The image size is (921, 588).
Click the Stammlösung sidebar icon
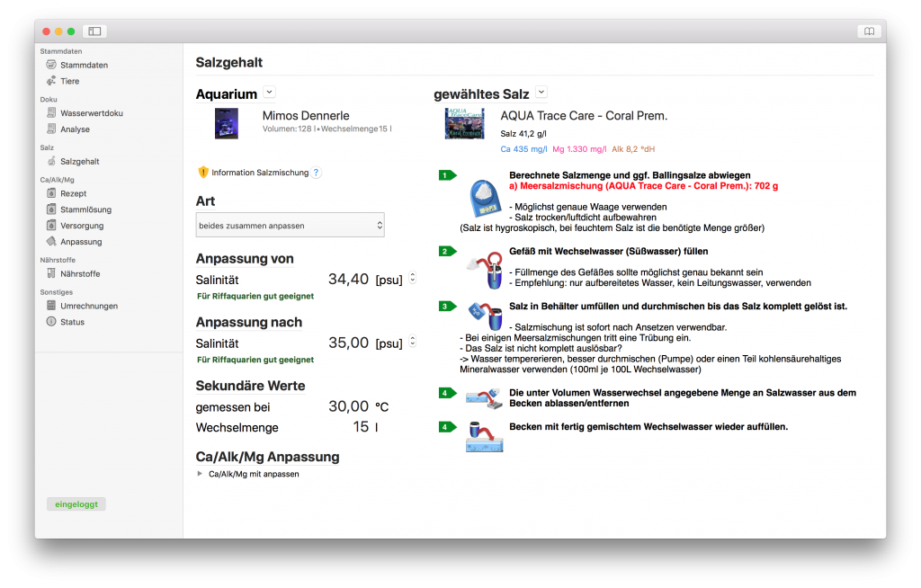51,209
